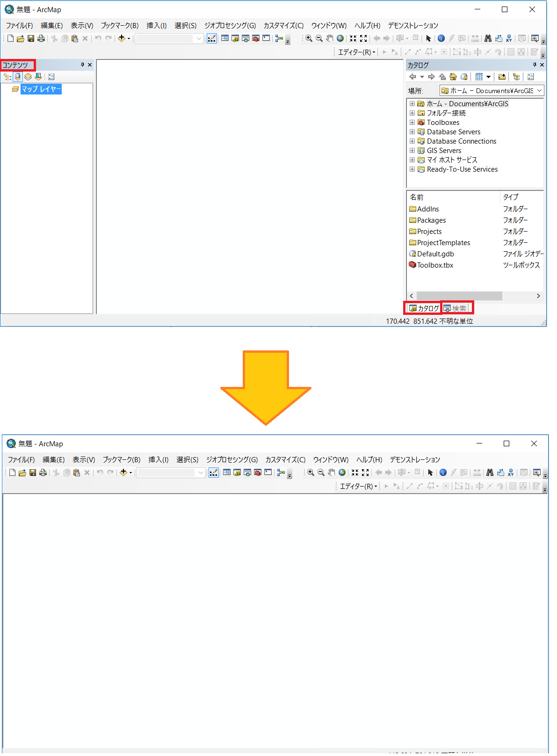Expand GIS Servers node in Catalog
The height and width of the screenshot is (756, 557).
pos(412,151)
